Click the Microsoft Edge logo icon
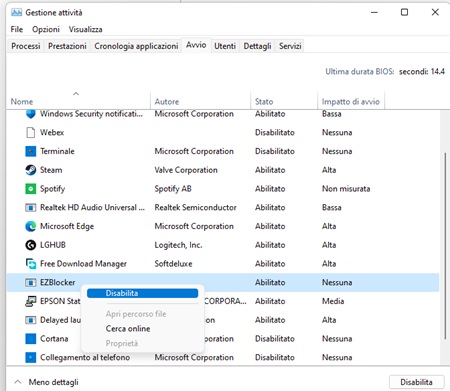Screen dimensions: 450x391 pos(31,226)
